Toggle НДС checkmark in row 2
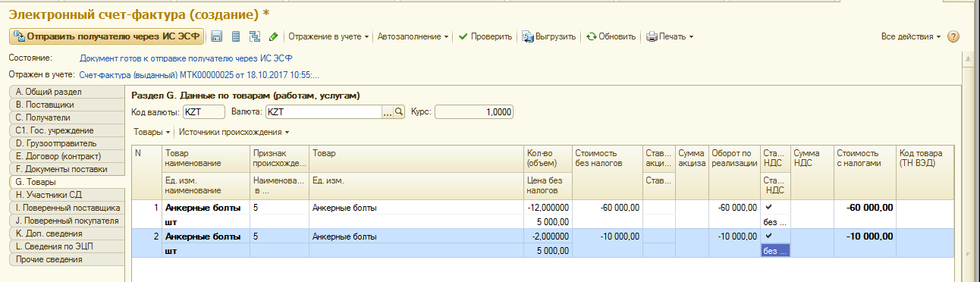Viewport: 980px width, 282px height. pyautogui.click(x=769, y=236)
